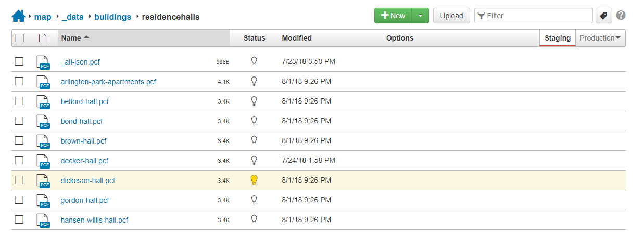Click the file type column header icon
Image resolution: width=644 pixels, height=232 pixels.
click(x=43, y=38)
